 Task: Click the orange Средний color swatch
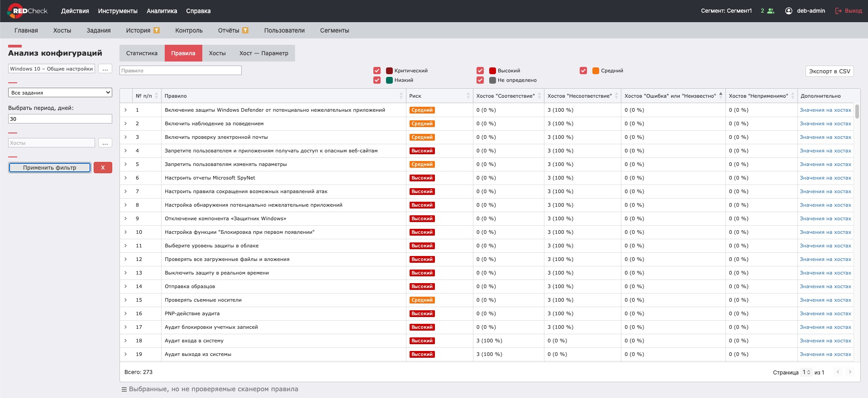click(x=596, y=71)
